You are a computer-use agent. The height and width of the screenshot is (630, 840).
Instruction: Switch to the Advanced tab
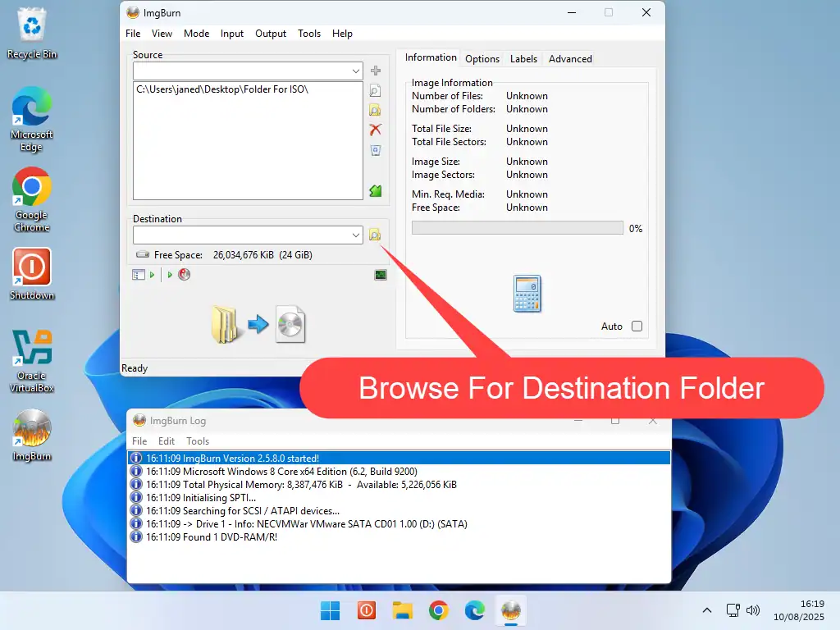tap(570, 59)
